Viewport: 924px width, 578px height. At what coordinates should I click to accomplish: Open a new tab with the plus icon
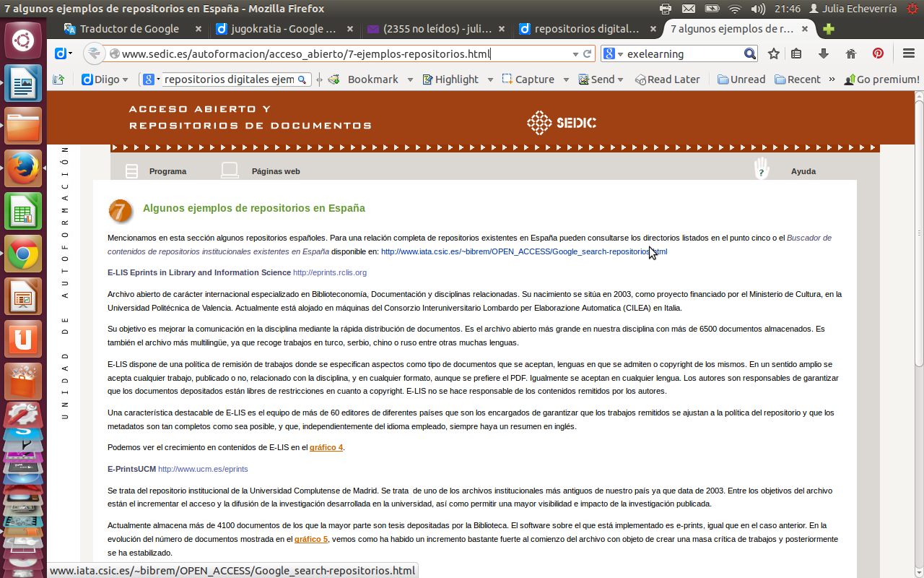pos(829,29)
